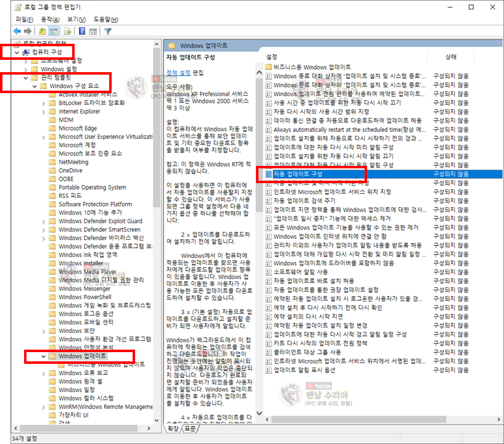Viewport: 504px width, 444px height.
Task: Select the 자동 업데이트 구성 policy row
Action: pos(384,174)
